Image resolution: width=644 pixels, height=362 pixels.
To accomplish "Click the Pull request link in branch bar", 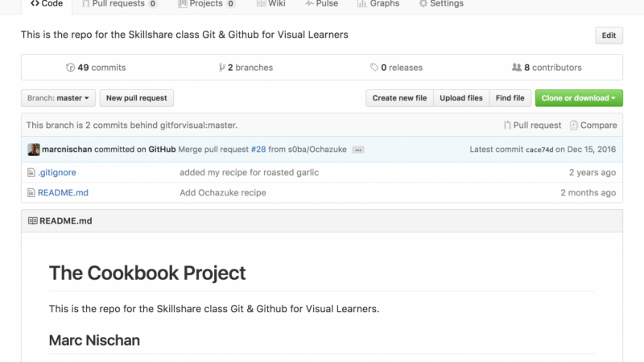I will (x=532, y=125).
